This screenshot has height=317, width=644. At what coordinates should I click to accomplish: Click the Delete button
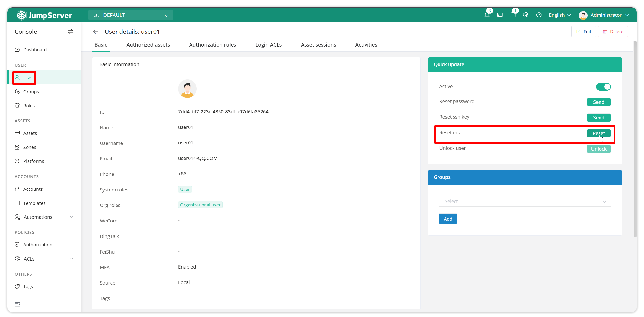613,32
